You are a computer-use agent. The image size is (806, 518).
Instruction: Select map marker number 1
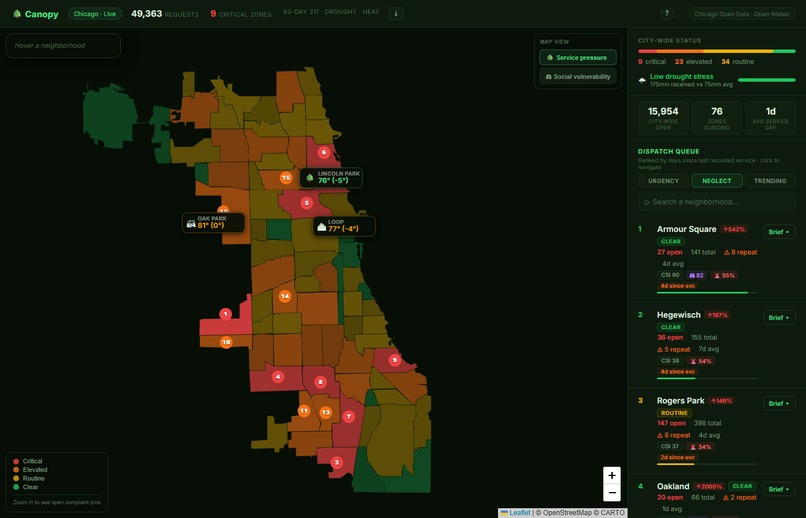[x=225, y=314]
